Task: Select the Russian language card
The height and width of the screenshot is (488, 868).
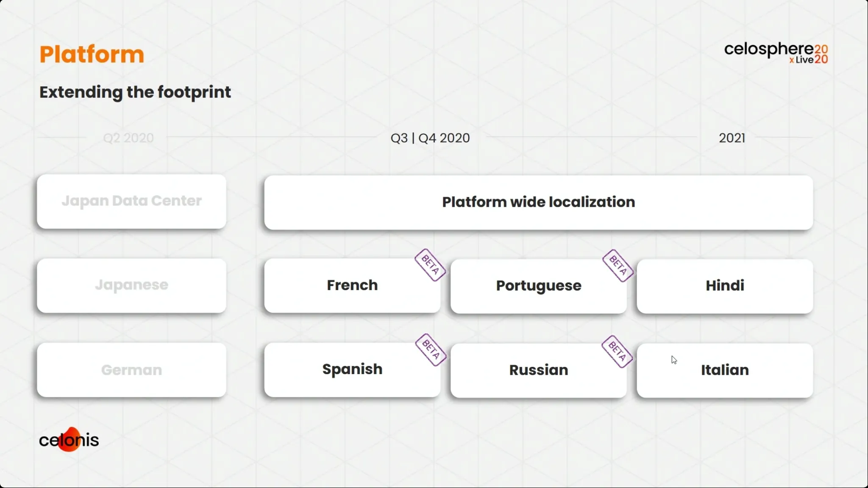Action: (538, 370)
